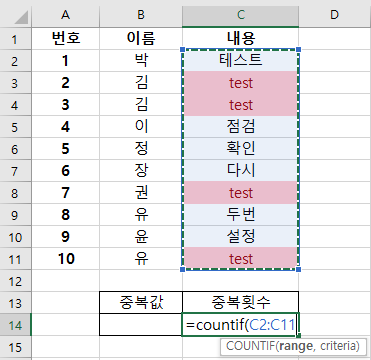The height and width of the screenshot is (360, 371).
Task: Click number cell 4 in column A
Action: (66, 127)
